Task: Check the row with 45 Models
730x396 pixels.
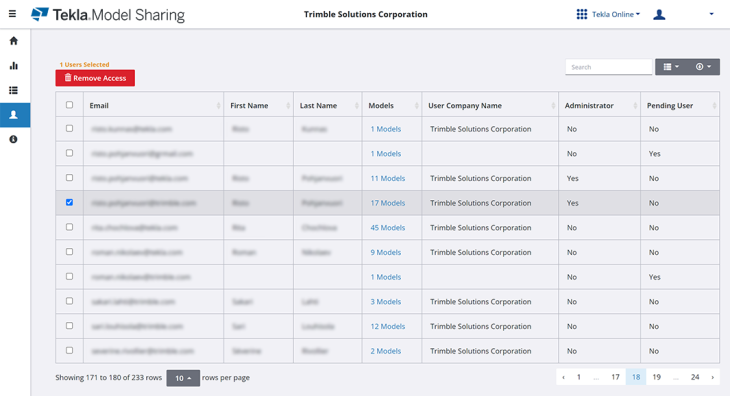Action: 69,227
